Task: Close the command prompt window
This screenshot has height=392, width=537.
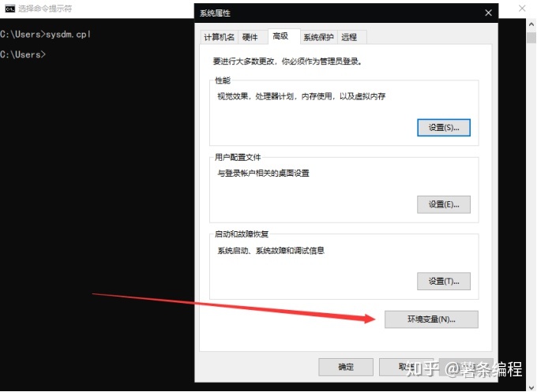Action: pos(522,8)
